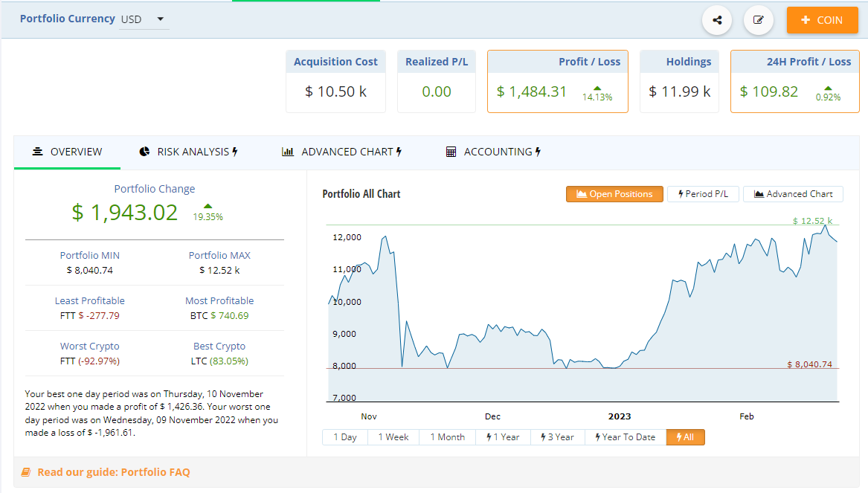This screenshot has height=493, width=868.
Task: Open the Portfolio Currency USD dropdown
Action: click(x=144, y=19)
